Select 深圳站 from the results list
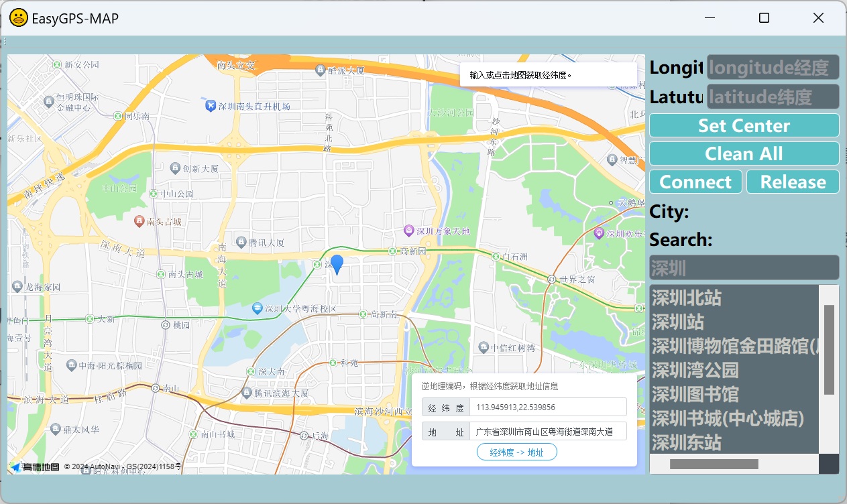This screenshot has width=847, height=504. [x=735, y=322]
